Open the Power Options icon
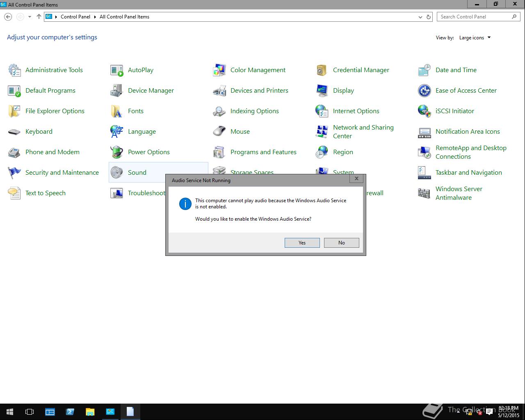This screenshot has width=525, height=420. (117, 152)
